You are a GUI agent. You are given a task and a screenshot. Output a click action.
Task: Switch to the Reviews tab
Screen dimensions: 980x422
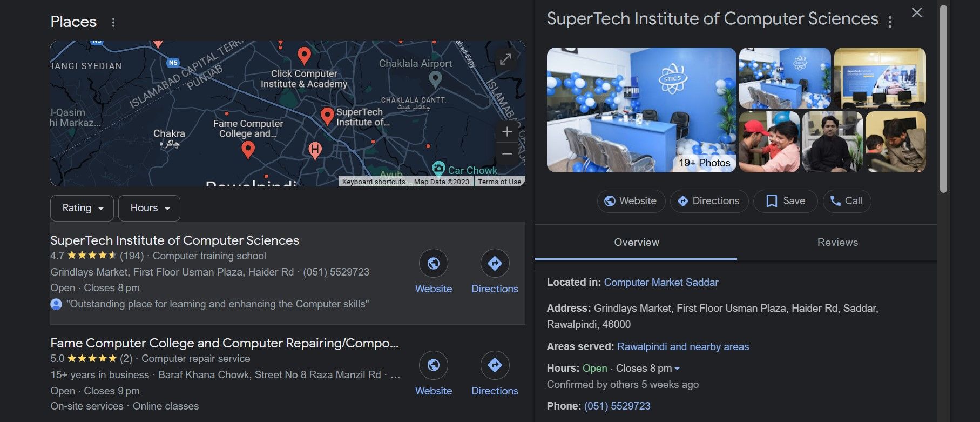[x=837, y=243]
